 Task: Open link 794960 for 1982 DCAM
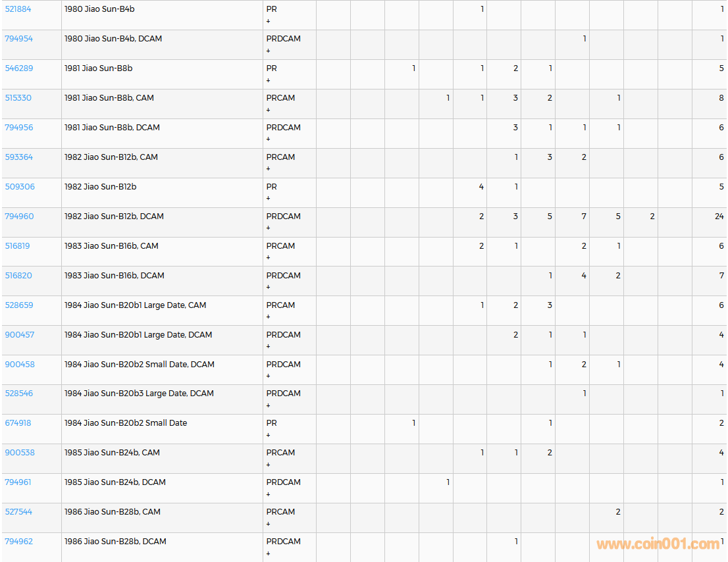[x=19, y=217]
